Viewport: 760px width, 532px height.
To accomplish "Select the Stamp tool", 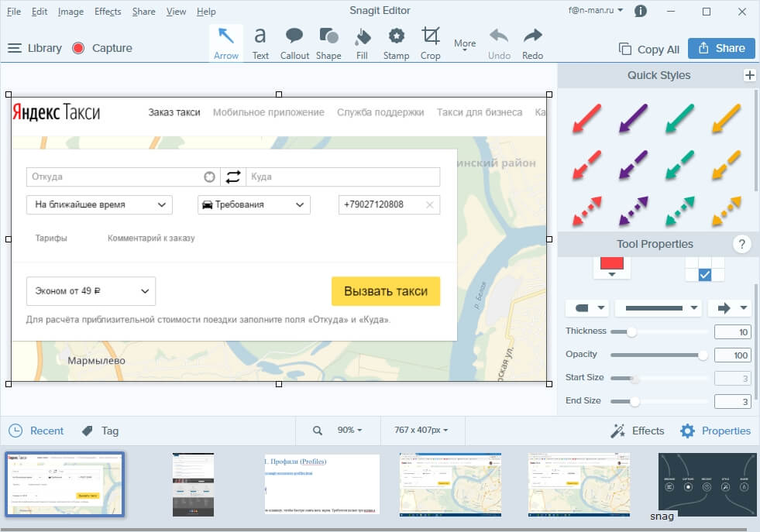I will (x=396, y=43).
